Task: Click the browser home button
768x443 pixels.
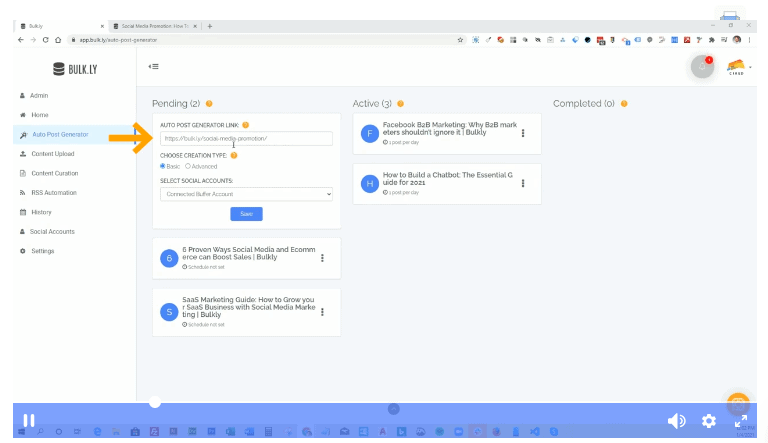Action: click(58, 40)
